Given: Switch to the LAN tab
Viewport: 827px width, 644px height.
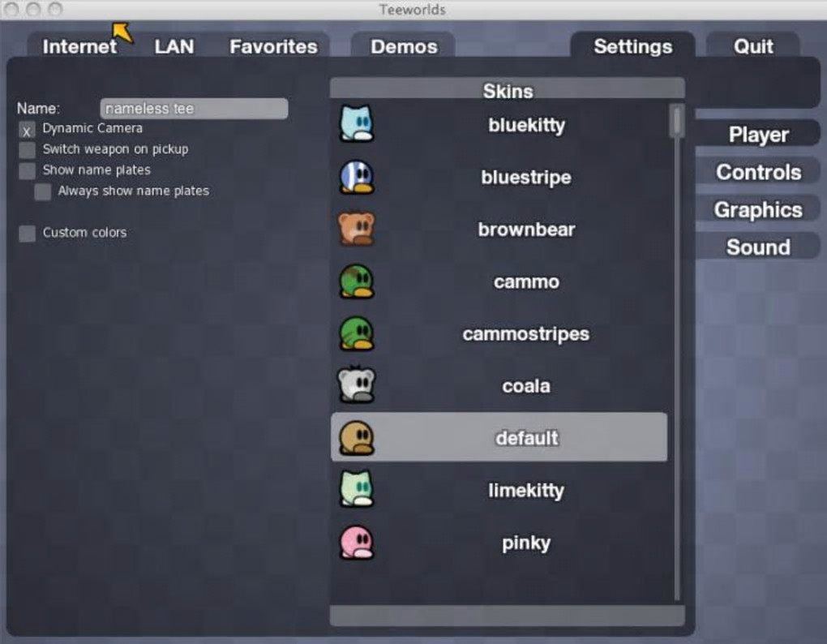Looking at the screenshot, I should coord(174,46).
